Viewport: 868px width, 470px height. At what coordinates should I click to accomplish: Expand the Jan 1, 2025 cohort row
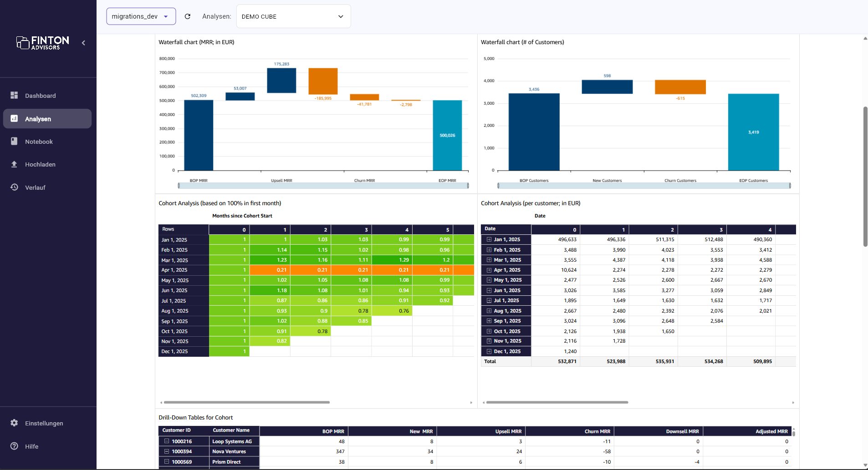(489, 239)
